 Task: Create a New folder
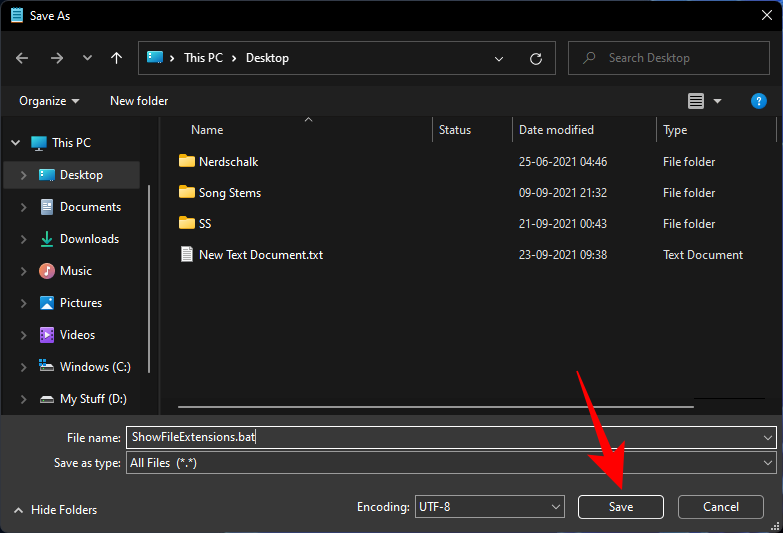pos(139,101)
